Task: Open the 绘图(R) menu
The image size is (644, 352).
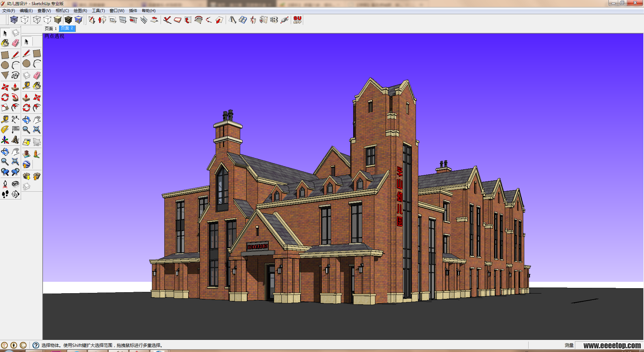Action: pos(80,11)
